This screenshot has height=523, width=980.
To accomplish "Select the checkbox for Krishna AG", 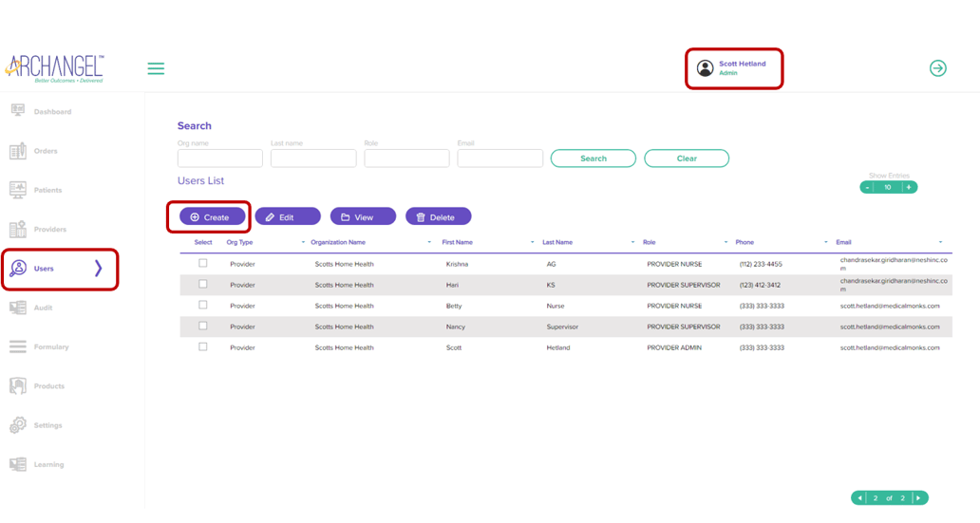I will (x=203, y=264).
